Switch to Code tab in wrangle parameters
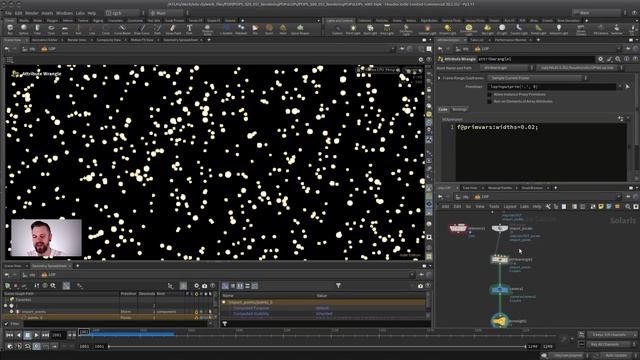Viewport: 640px width, 360px height. click(443, 109)
